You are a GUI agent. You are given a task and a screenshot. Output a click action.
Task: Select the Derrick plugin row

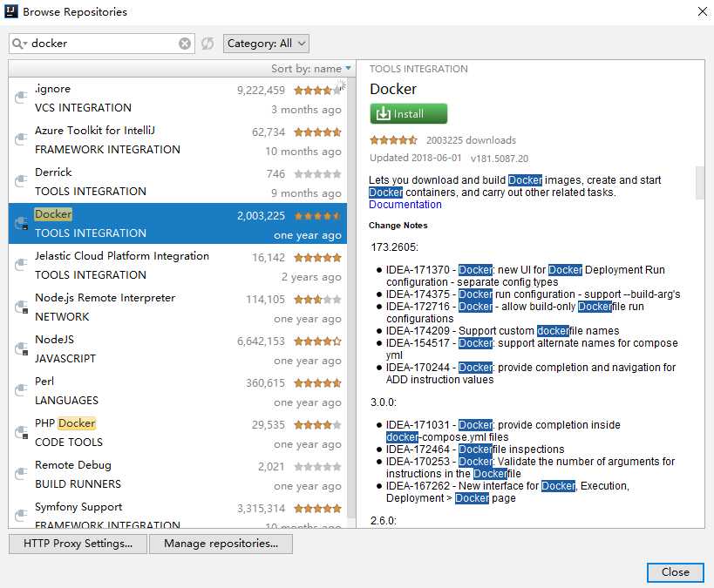pyautogui.click(x=178, y=182)
